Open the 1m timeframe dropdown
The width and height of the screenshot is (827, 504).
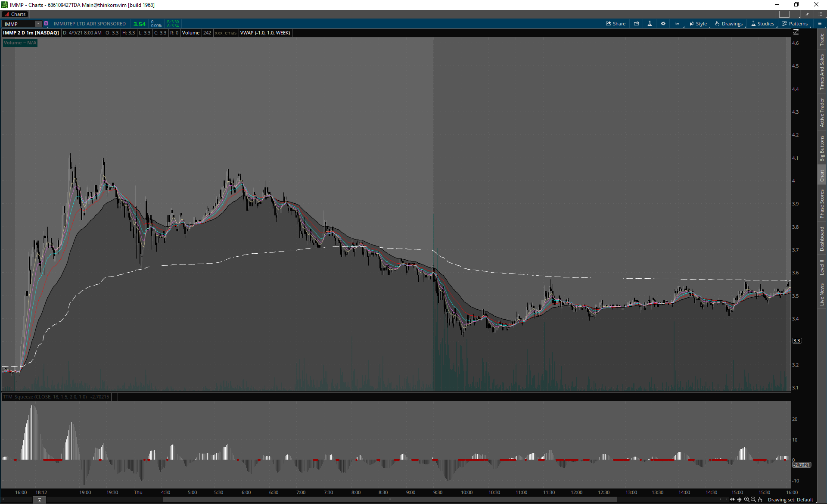[x=678, y=24]
